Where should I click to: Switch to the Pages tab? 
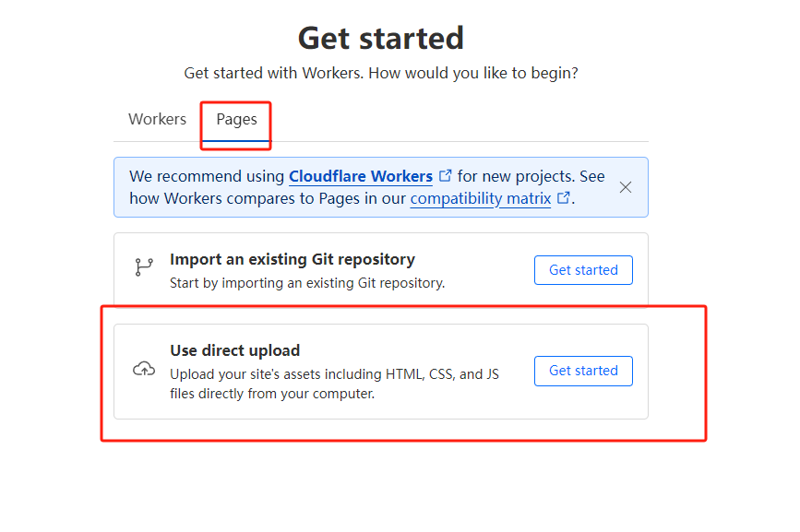point(235,119)
